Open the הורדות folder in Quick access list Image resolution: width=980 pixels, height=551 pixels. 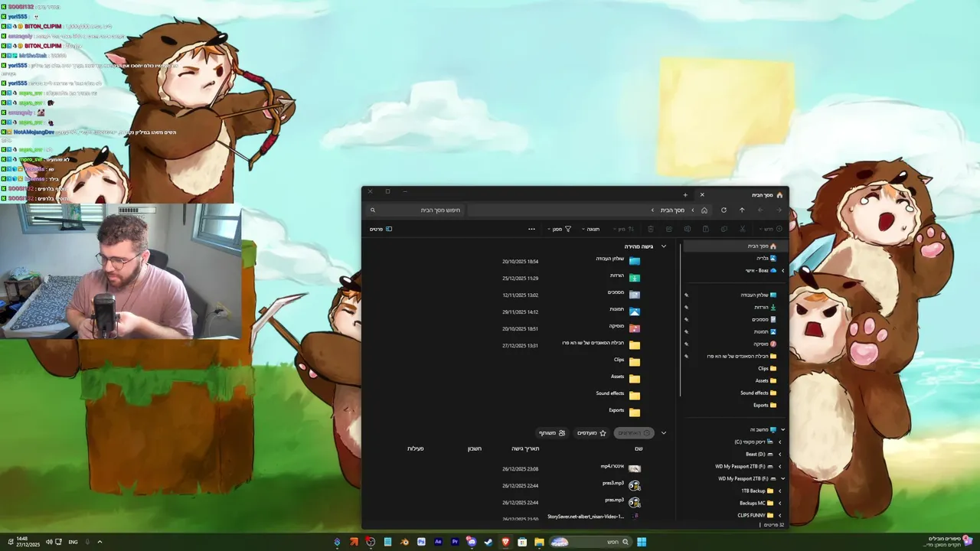tap(626, 277)
